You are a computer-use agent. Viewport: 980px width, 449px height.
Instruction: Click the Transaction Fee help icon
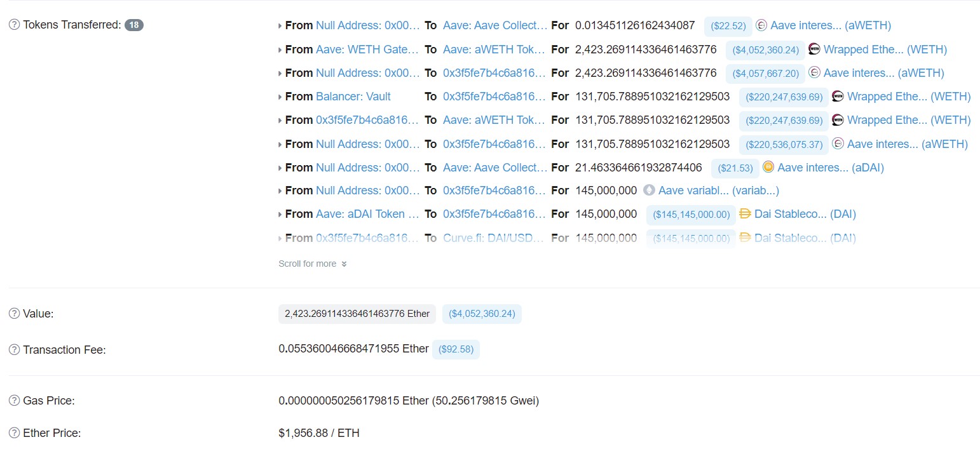click(x=14, y=350)
